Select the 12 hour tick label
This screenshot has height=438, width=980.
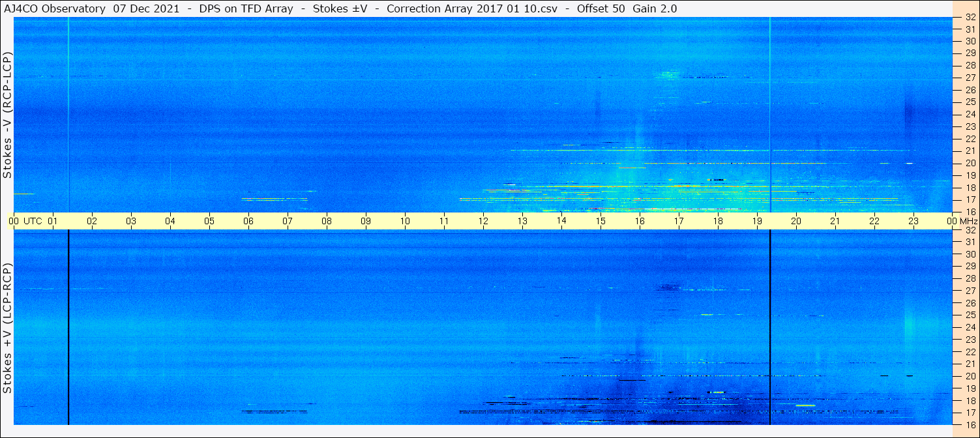483,221
